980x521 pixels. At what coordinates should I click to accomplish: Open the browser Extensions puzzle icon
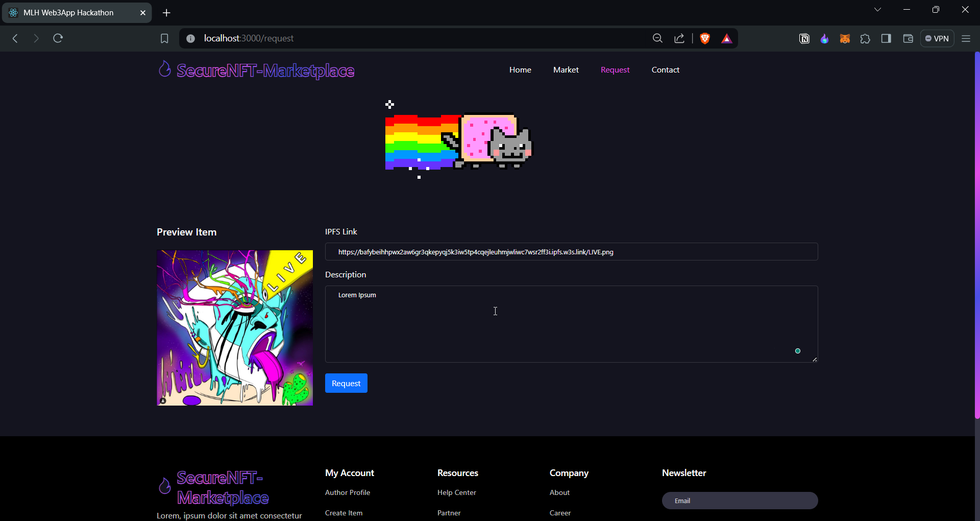point(865,38)
